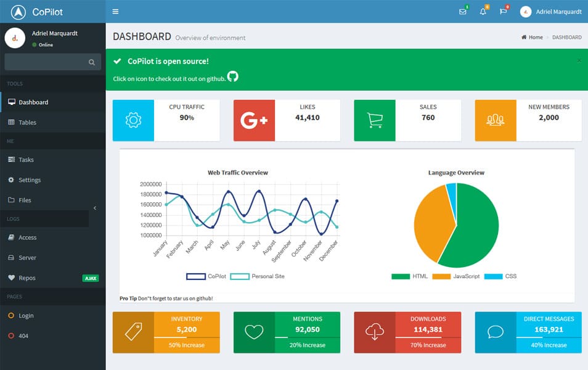The height and width of the screenshot is (370, 588).
Task: Open Repos in the sidebar
Action: pos(52,278)
